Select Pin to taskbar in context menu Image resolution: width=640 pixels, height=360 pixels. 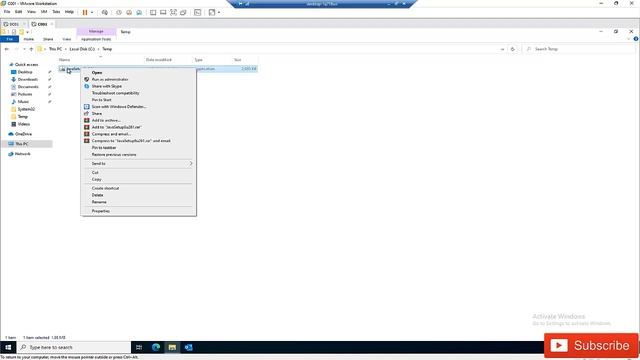tap(138, 147)
